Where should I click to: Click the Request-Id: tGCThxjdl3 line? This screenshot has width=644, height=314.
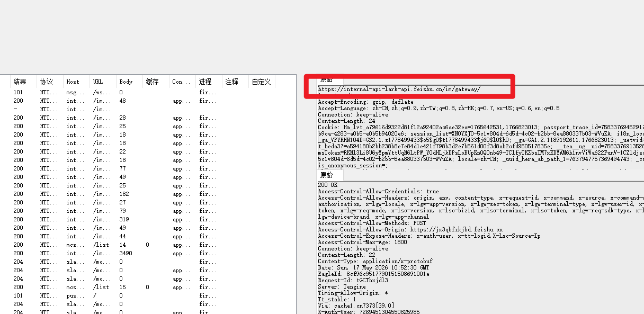(353, 280)
